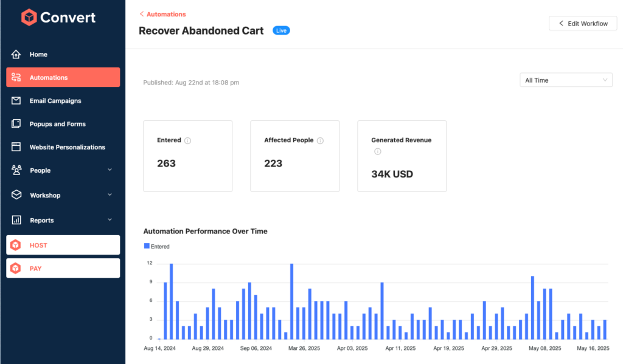The image size is (623, 364).
Task: Click the Aug 14, 2024 axis label
Action: click(x=160, y=348)
